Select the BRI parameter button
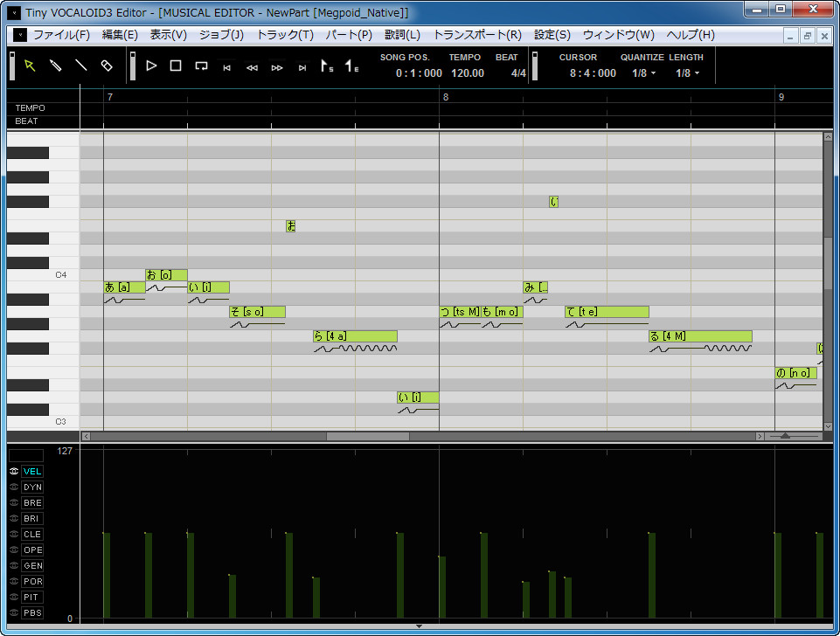Viewport: 840px width, 636px height. tap(32, 518)
